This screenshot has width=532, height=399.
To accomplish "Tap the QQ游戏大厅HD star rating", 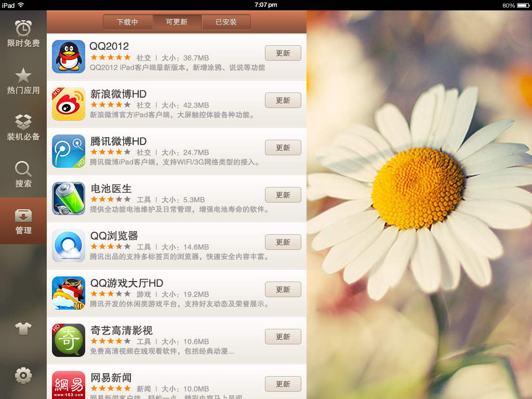I will (111, 294).
